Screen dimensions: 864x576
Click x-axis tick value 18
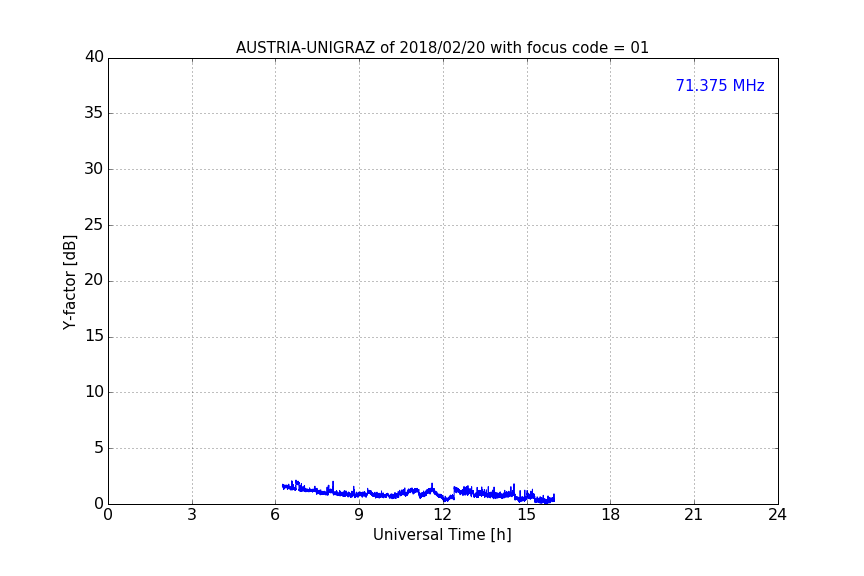coord(611,515)
